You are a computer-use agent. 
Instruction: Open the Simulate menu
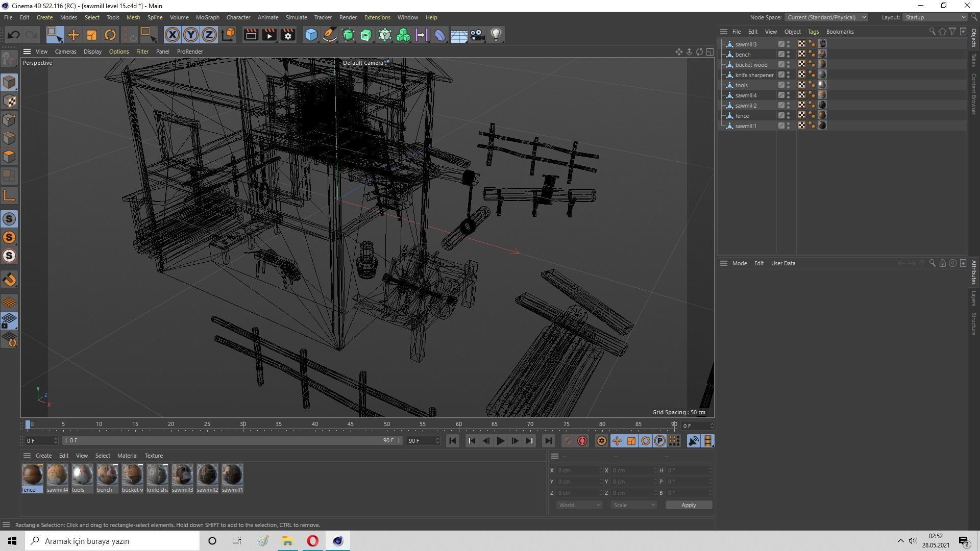pyautogui.click(x=296, y=17)
